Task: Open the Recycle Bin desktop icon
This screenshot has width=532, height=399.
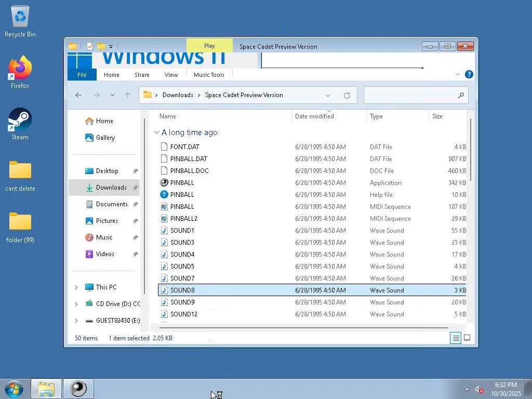Action: point(20,22)
